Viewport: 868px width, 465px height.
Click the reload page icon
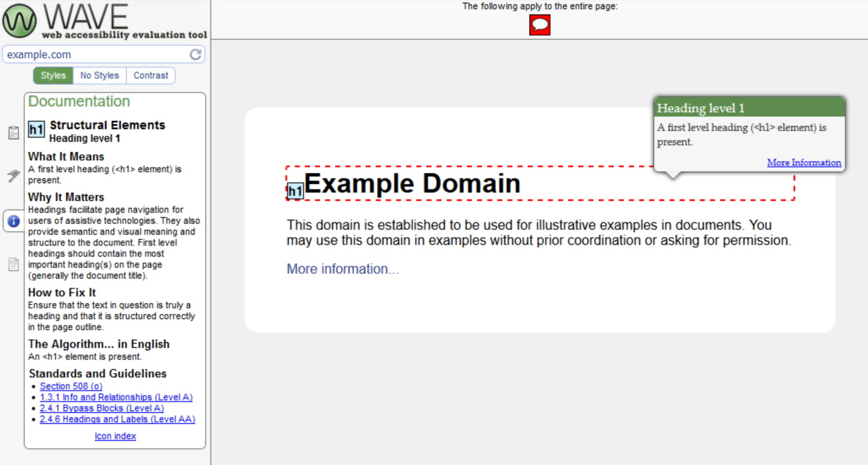point(196,54)
